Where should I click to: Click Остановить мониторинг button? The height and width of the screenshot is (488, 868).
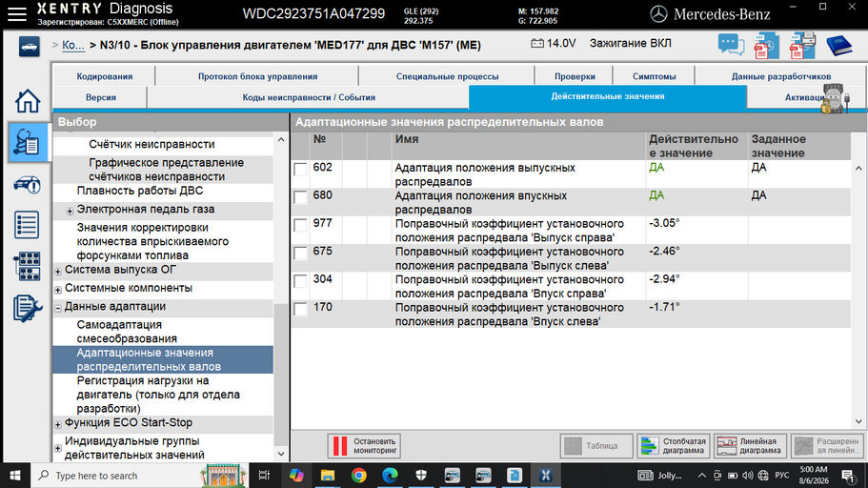[364, 445]
